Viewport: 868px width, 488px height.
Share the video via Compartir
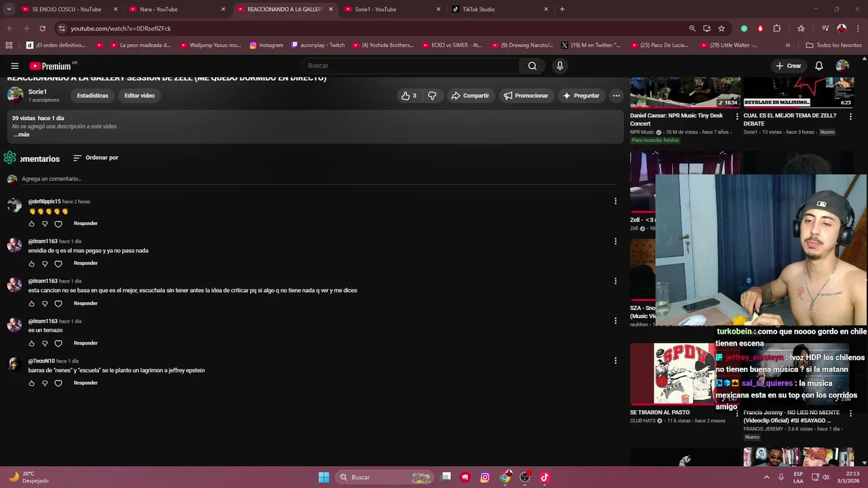coord(470,96)
